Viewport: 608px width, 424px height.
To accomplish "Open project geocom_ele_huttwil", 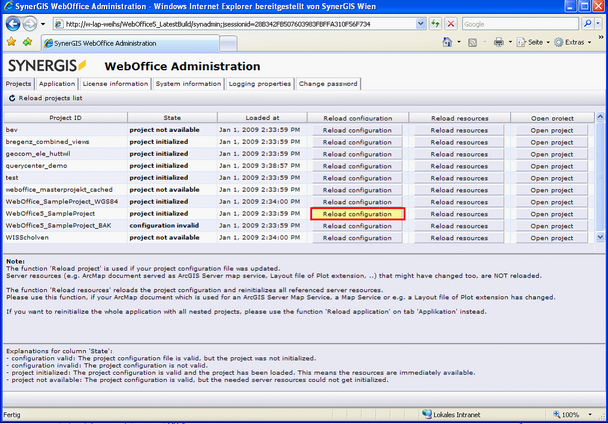I will point(552,154).
